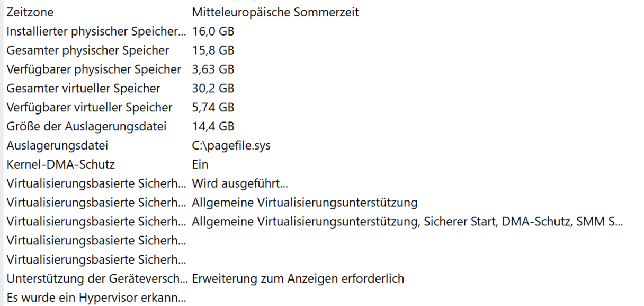Click the 14,4 GB pagefile size value
Image resolution: width=644 pixels, height=306 pixels.
213,127
